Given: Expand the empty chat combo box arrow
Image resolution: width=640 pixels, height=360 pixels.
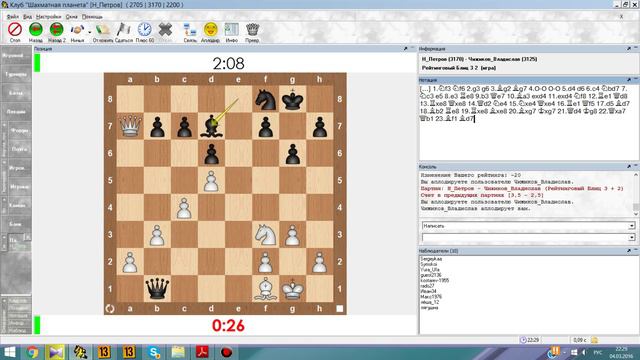Looking at the screenshot, I should click(x=631, y=237).
